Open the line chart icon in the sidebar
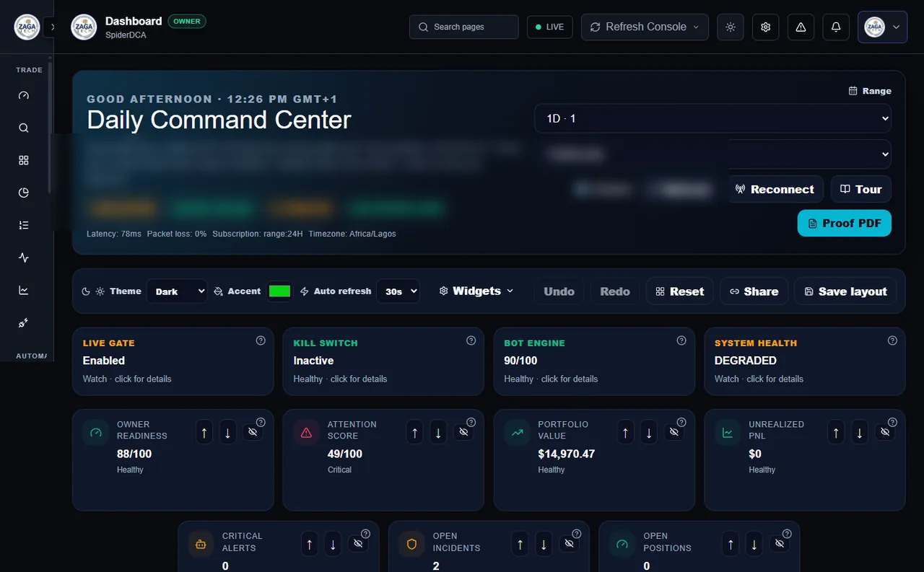This screenshot has height=572, width=924. [24, 290]
